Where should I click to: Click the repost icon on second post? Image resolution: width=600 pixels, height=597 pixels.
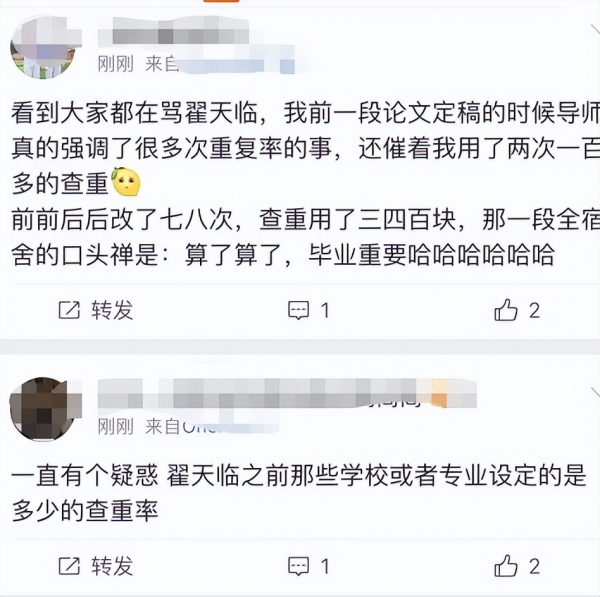[x=69, y=566]
